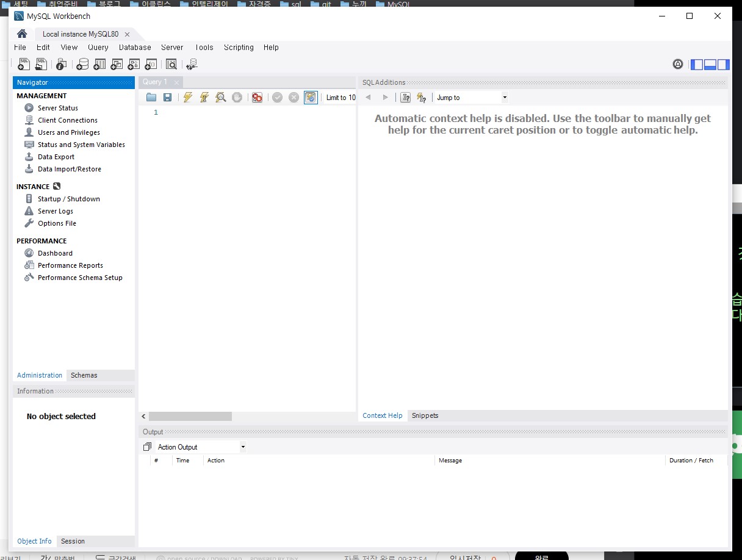Open the Scripting menu
The height and width of the screenshot is (560, 742).
coord(239,48)
